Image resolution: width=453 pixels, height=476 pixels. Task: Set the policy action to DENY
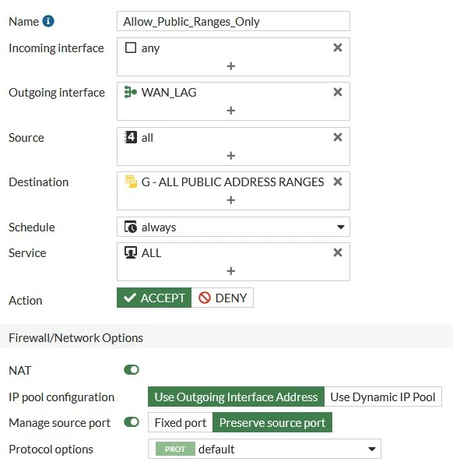[223, 298]
